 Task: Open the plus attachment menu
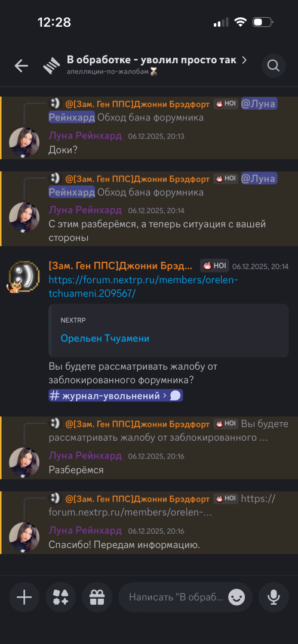(24, 597)
